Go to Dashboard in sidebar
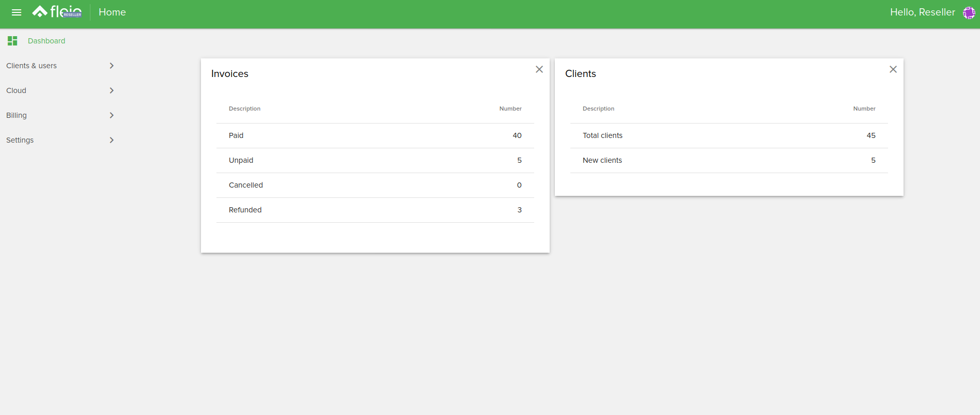The height and width of the screenshot is (415, 980). click(46, 41)
